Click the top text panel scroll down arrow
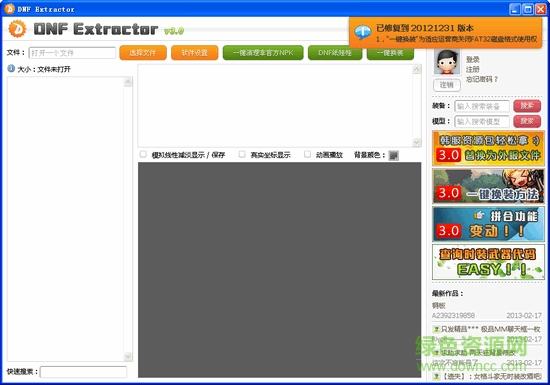This screenshot has width=550, height=385. (x=417, y=142)
